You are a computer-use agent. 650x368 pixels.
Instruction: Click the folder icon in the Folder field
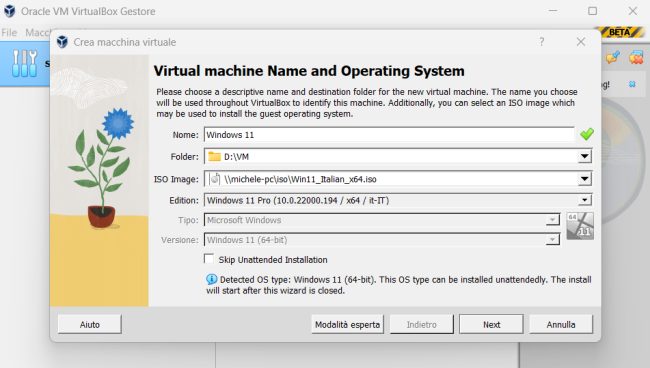(x=214, y=157)
